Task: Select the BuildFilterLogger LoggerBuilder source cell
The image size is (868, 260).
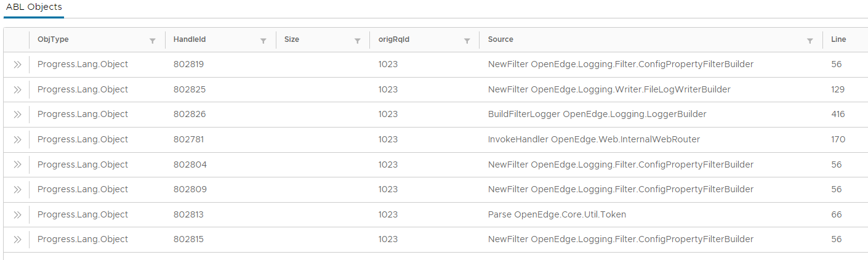Action: 597,115
